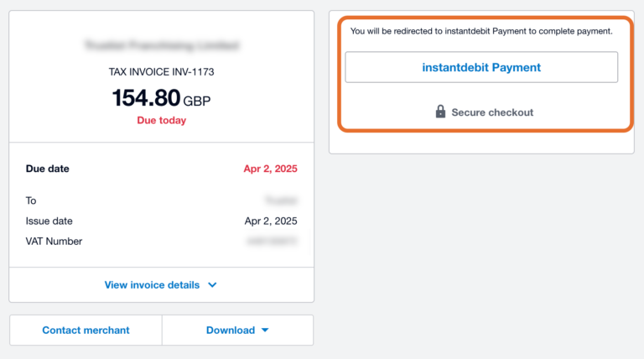Click the Apr 2, 2025 due date value
The width and height of the screenshot is (644, 359).
pos(270,169)
